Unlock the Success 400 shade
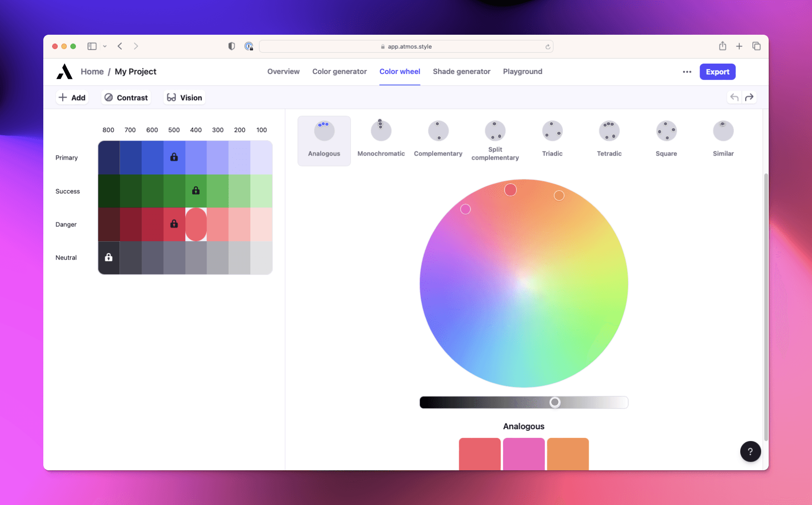 point(195,190)
